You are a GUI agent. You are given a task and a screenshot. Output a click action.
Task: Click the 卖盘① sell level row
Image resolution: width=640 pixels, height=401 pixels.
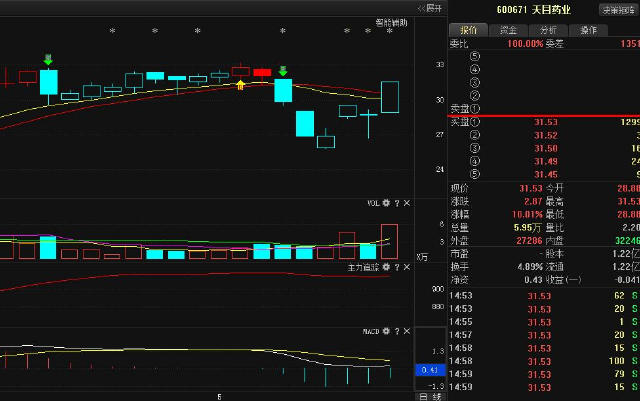(x=544, y=109)
